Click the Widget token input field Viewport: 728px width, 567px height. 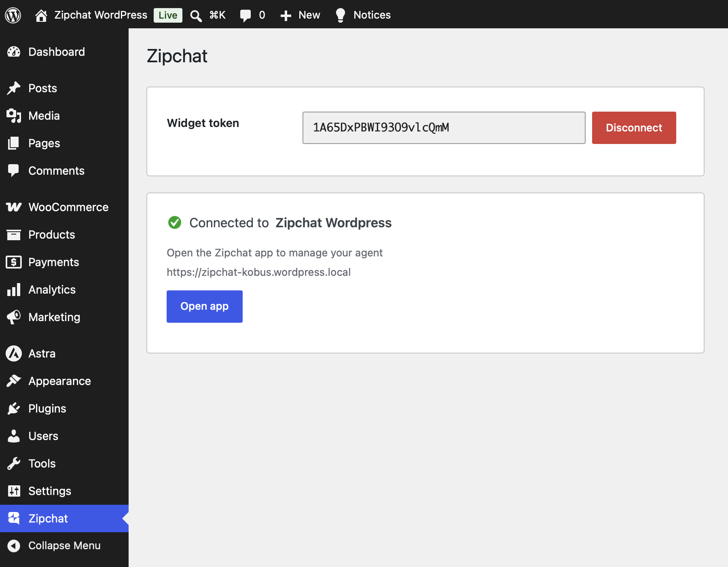coord(444,128)
